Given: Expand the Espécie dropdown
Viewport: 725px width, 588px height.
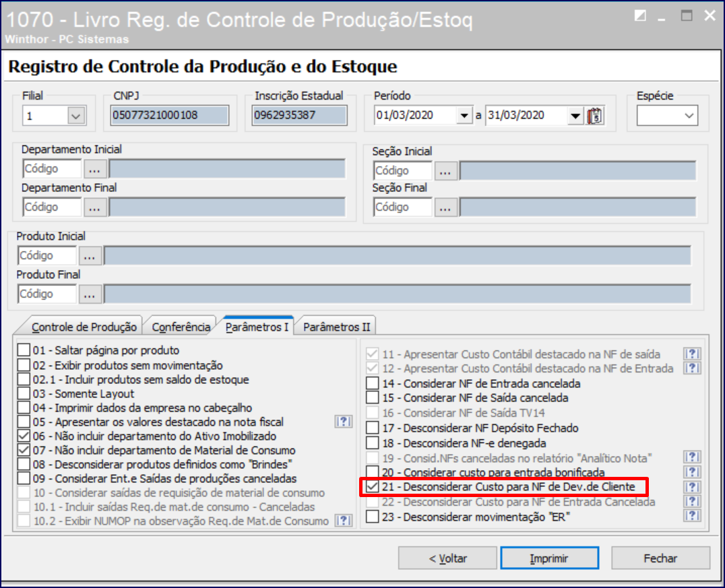Looking at the screenshot, I should (x=689, y=116).
